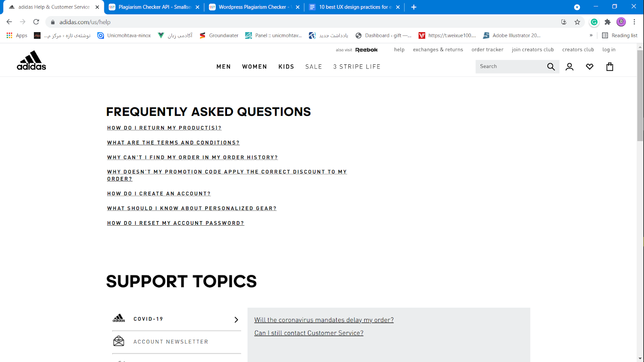This screenshot has height=362, width=644.
Task: Click the install app icon in address bar
Action: pyautogui.click(x=564, y=22)
